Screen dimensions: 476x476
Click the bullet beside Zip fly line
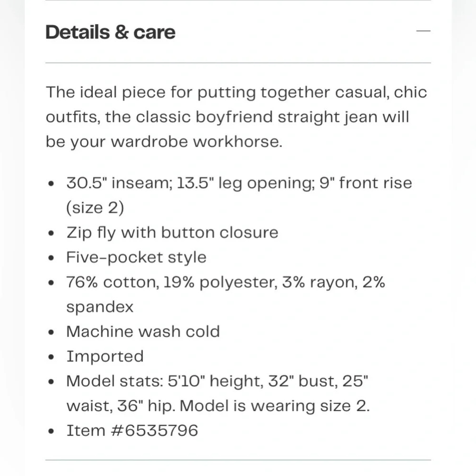(51, 233)
